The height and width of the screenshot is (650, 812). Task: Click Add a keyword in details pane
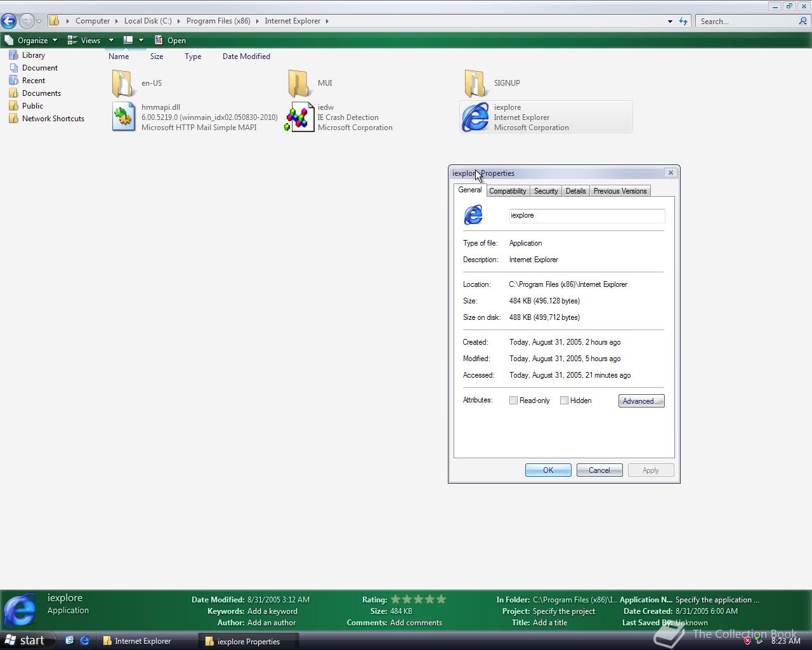(272, 611)
